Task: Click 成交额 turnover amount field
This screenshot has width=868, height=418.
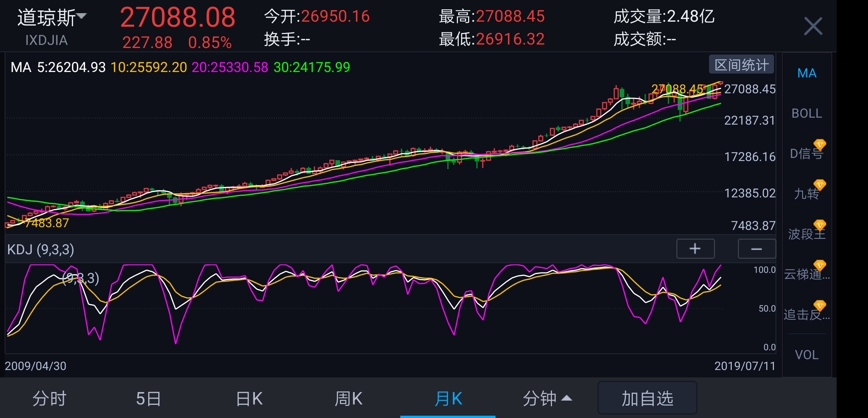Action: tap(644, 39)
